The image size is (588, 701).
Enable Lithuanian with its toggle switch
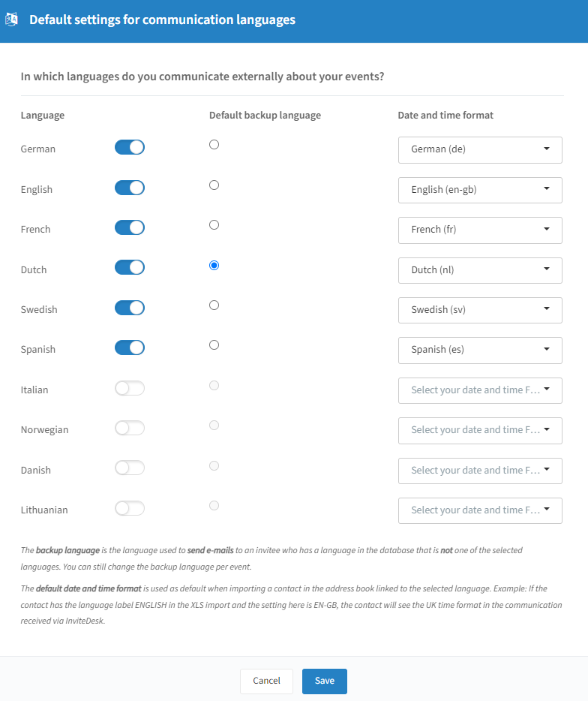tap(130, 508)
